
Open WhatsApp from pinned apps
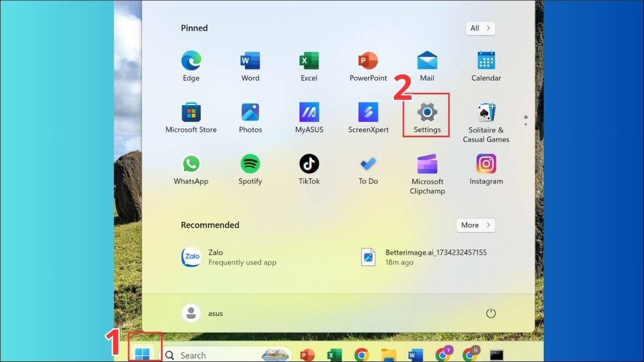(x=191, y=169)
